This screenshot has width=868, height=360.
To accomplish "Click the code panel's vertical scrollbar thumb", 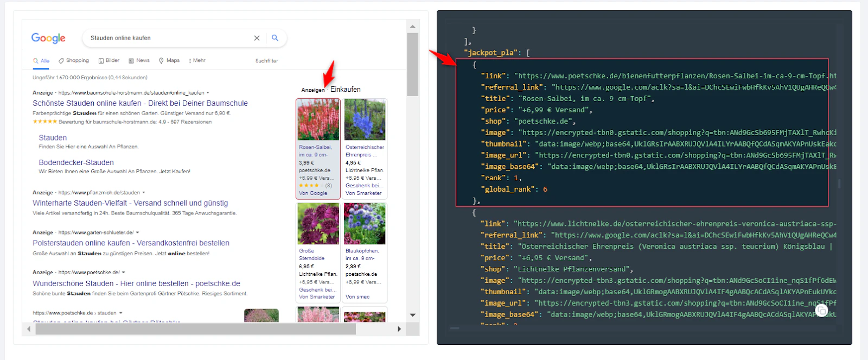I will click(x=839, y=184).
